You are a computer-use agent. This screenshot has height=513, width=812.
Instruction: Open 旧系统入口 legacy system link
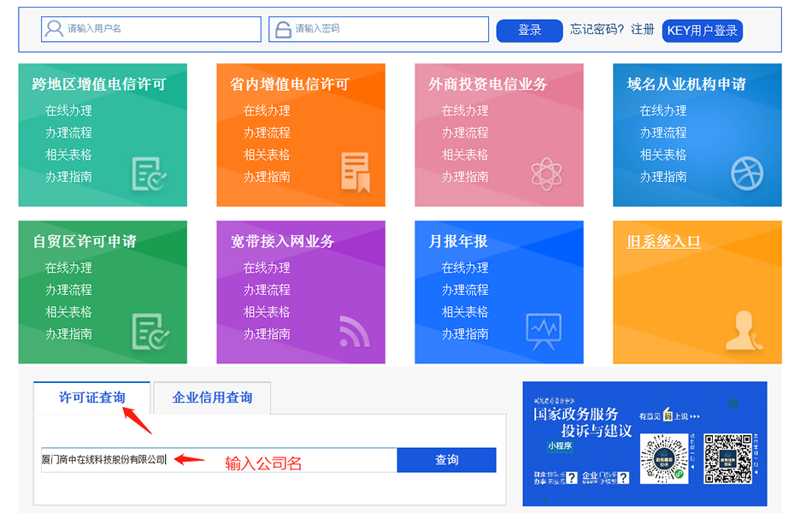(x=663, y=242)
